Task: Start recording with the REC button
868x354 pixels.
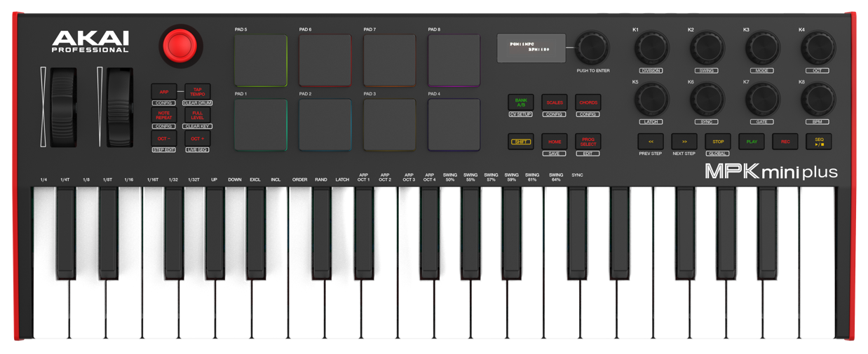Action: [785, 142]
